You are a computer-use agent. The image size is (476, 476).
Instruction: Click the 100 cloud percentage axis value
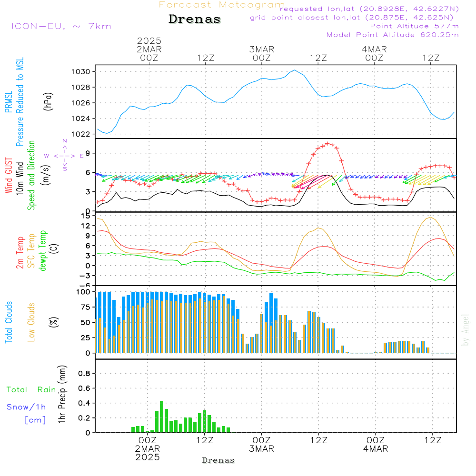[83, 292]
